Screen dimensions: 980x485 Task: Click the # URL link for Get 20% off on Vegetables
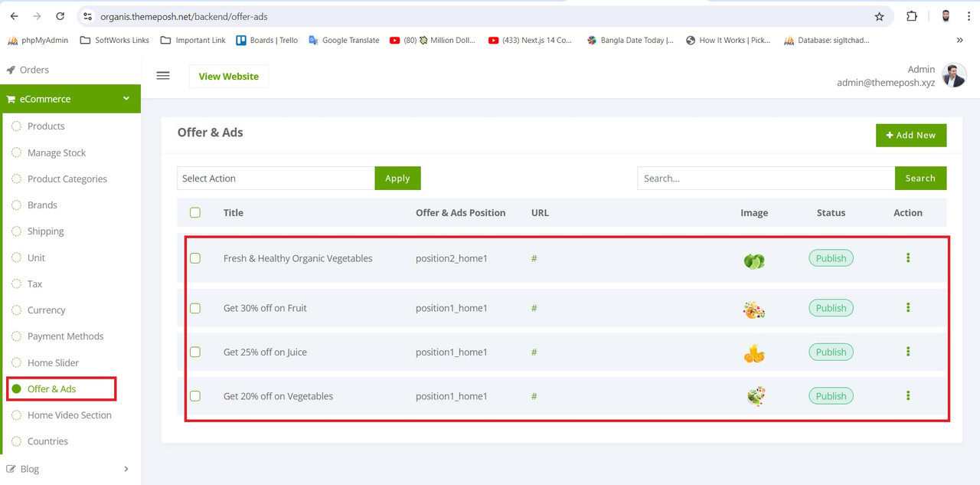(534, 396)
